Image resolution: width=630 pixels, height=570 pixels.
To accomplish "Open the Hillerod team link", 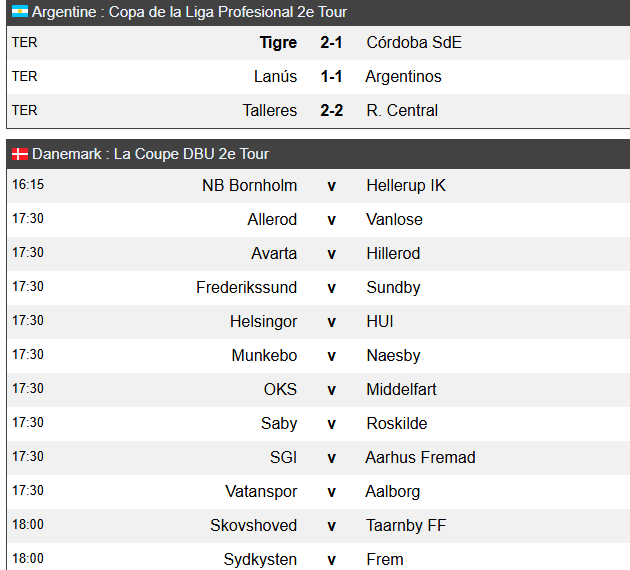I will 393,253.
